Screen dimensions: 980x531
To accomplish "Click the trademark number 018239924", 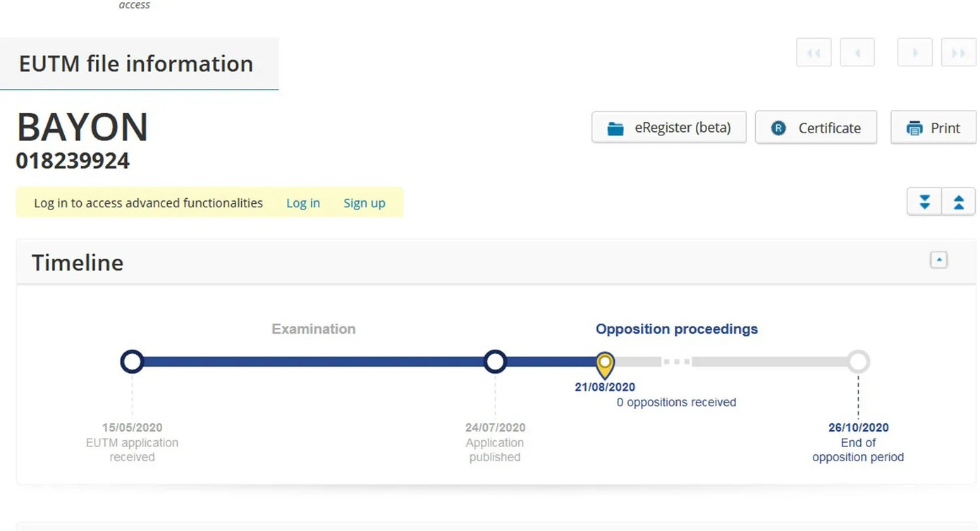I will pos(73,161).
